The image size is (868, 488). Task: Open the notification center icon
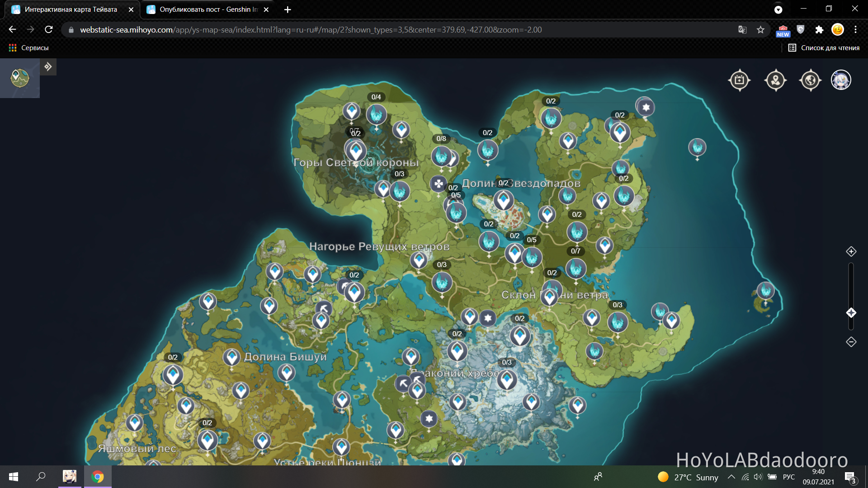pyautogui.click(x=850, y=477)
